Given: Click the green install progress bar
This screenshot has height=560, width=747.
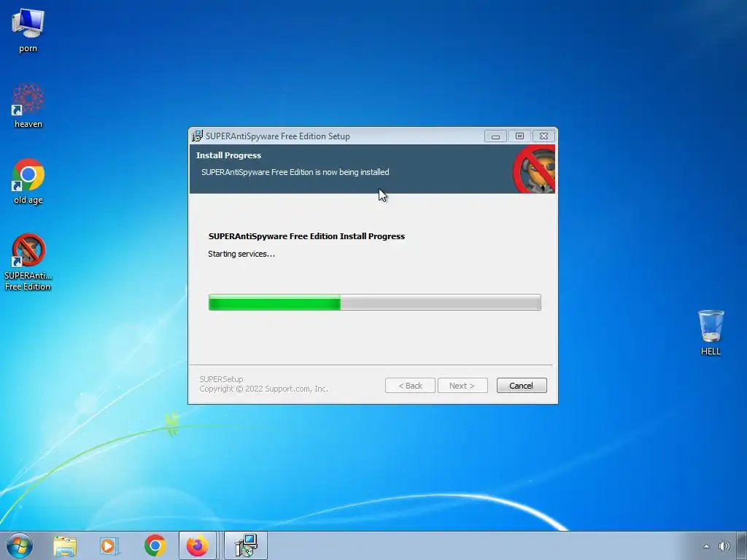Looking at the screenshot, I should (x=374, y=303).
